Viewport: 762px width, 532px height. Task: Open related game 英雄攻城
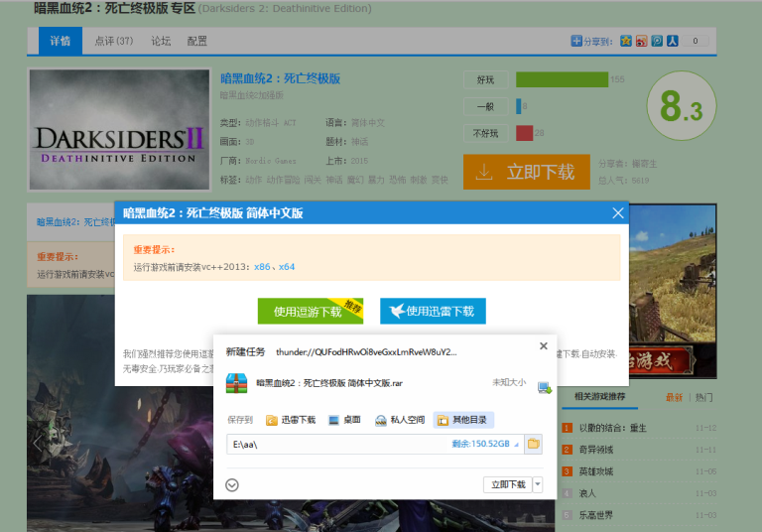point(596,471)
